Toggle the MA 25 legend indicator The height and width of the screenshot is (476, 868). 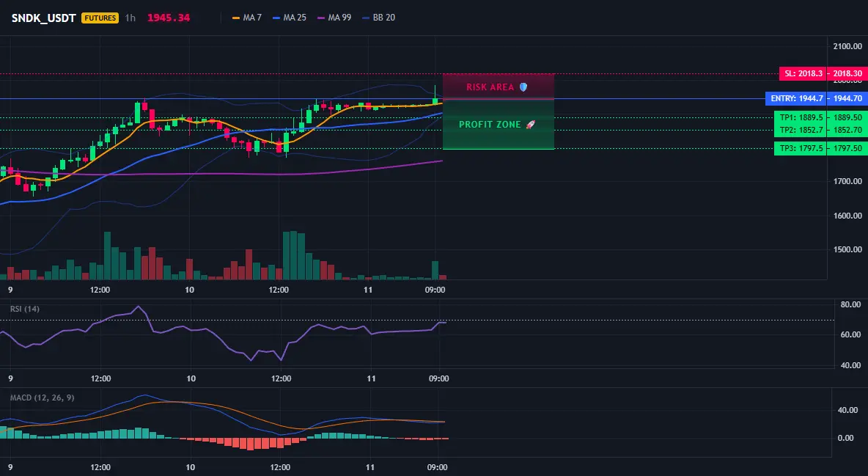[290, 18]
